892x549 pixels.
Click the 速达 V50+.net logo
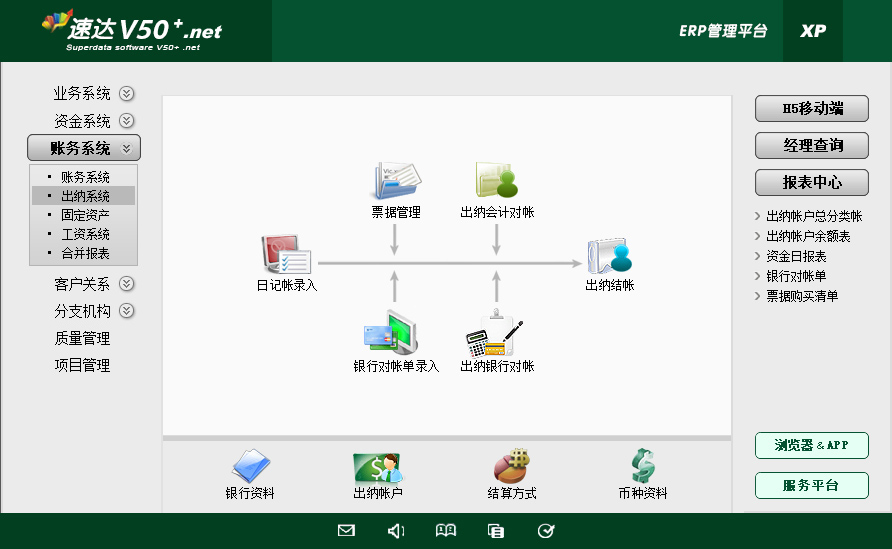click(x=133, y=30)
